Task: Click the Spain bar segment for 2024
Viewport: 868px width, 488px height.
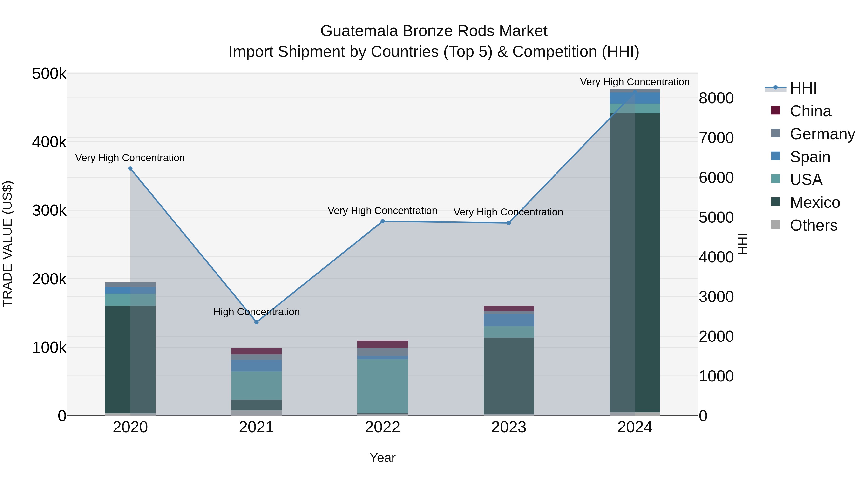Action: point(635,98)
